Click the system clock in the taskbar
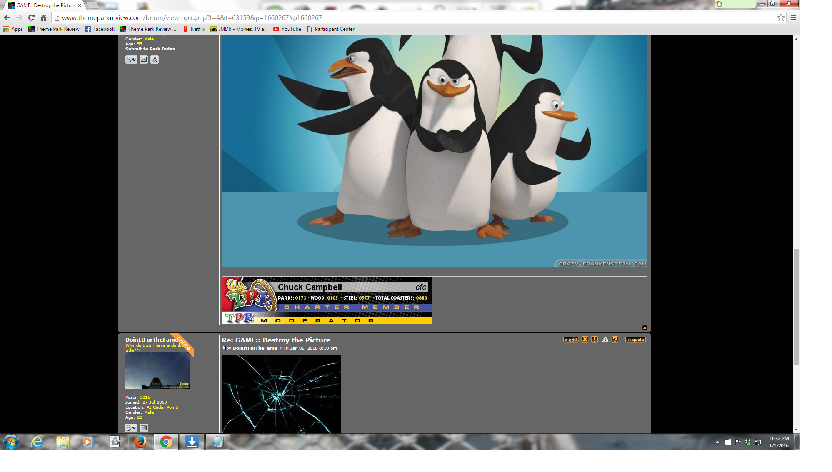The image size is (832, 472). click(x=779, y=442)
